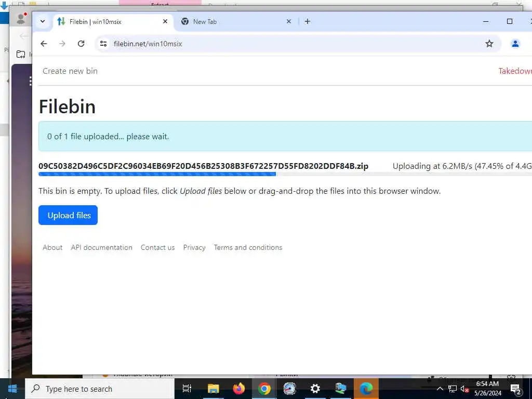532x399 pixels.
Task: Click the Takedown link
Action: point(515,71)
